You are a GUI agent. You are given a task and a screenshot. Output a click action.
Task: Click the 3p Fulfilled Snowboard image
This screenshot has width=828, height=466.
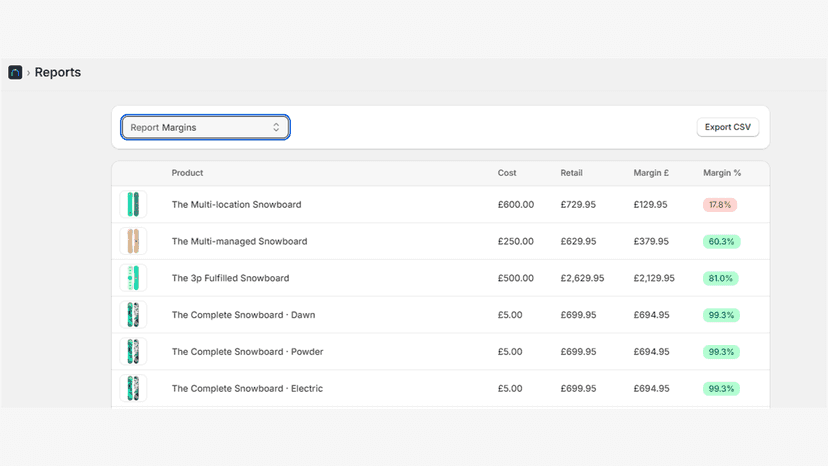point(133,278)
